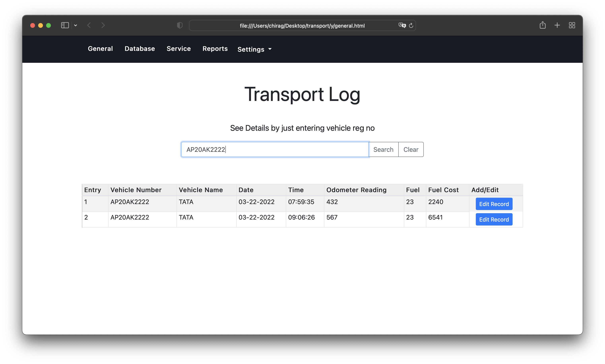This screenshot has width=605, height=364.
Task: Open the Reports nav link
Action: [215, 48]
